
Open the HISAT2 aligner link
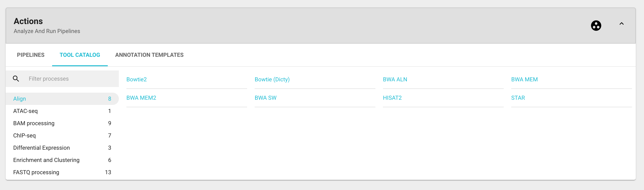pos(392,98)
